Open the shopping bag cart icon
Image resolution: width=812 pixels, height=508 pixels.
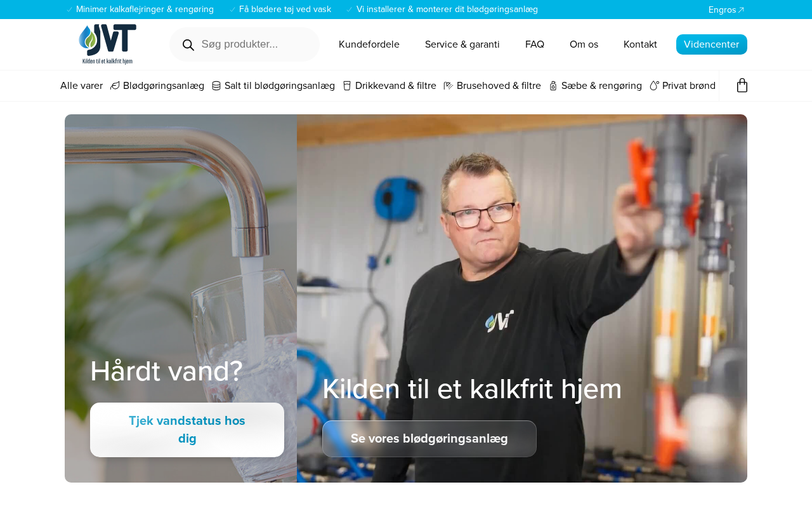[x=742, y=86]
